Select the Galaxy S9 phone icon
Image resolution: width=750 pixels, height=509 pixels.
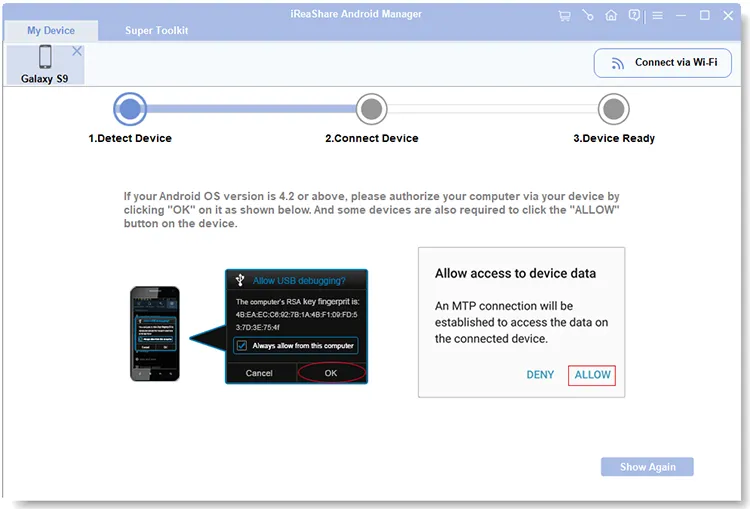tap(45, 56)
